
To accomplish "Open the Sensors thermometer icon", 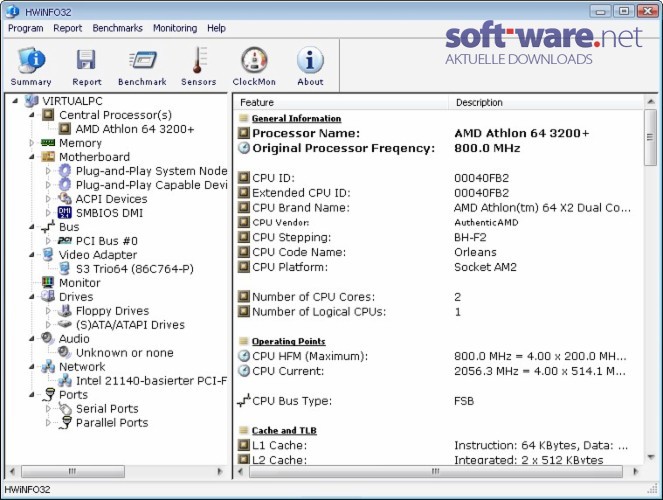I will [x=198, y=60].
